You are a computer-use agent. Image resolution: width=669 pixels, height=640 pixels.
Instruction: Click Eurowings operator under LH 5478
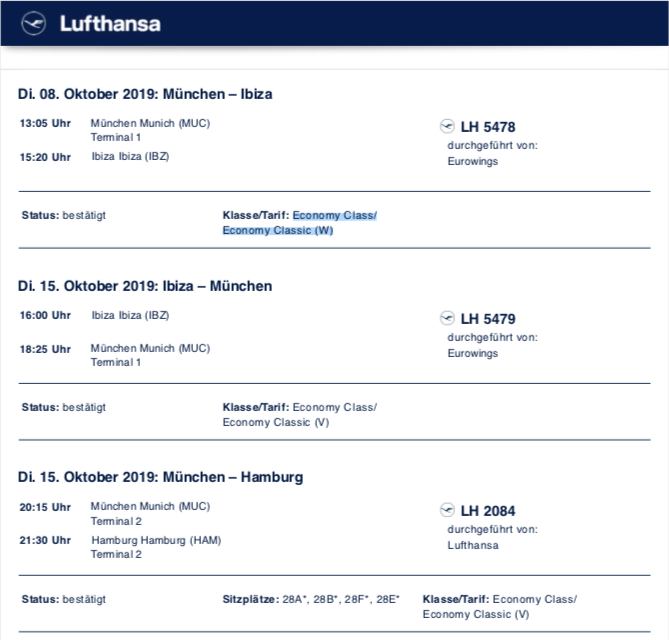(473, 161)
